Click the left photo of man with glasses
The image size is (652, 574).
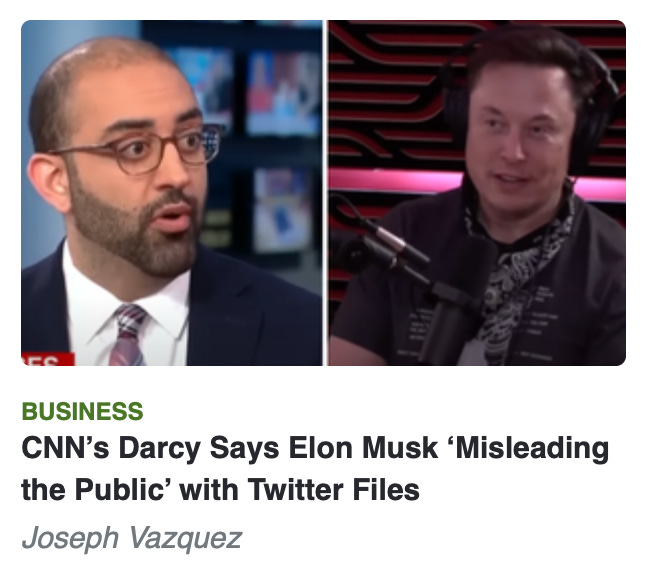[172, 193]
